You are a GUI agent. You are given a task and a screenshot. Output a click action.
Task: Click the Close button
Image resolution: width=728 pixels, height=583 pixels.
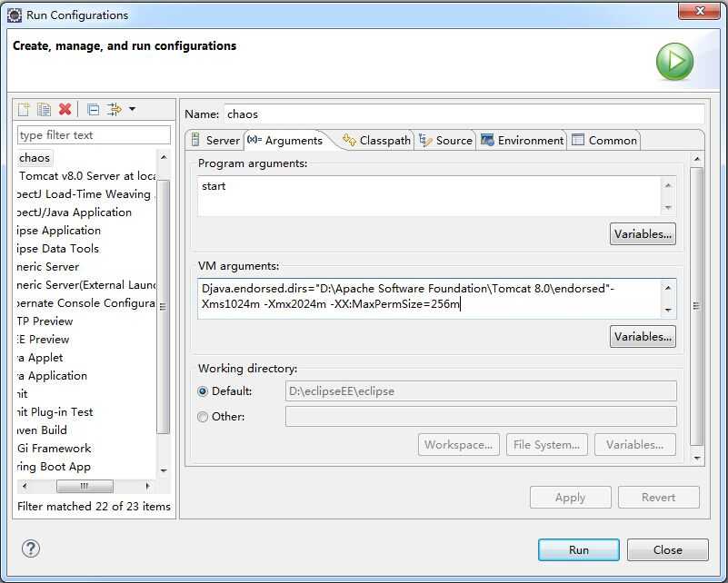[668, 550]
